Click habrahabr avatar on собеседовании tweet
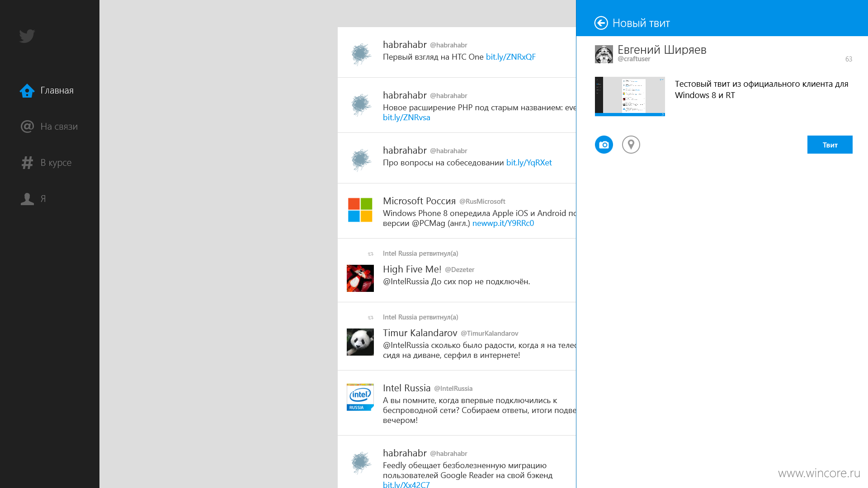Screen dimensions: 868x488 (x=360, y=160)
